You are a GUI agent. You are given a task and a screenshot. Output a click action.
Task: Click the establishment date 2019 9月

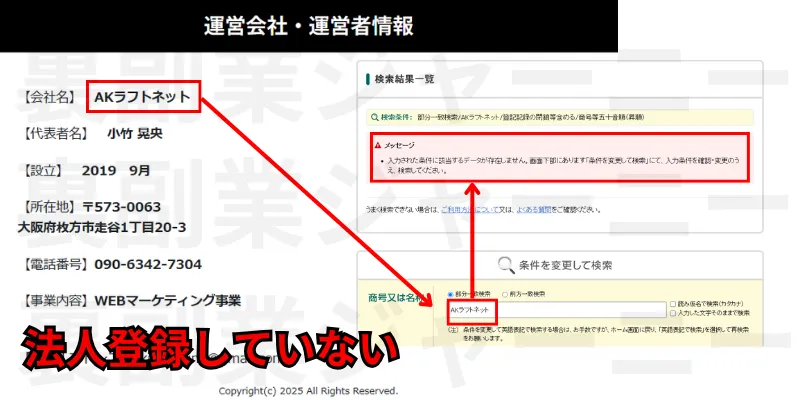(x=116, y=170)
